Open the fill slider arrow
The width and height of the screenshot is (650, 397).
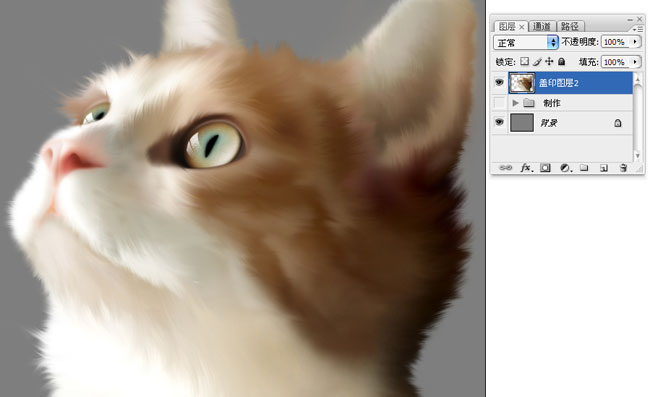[x=635, y=62]
